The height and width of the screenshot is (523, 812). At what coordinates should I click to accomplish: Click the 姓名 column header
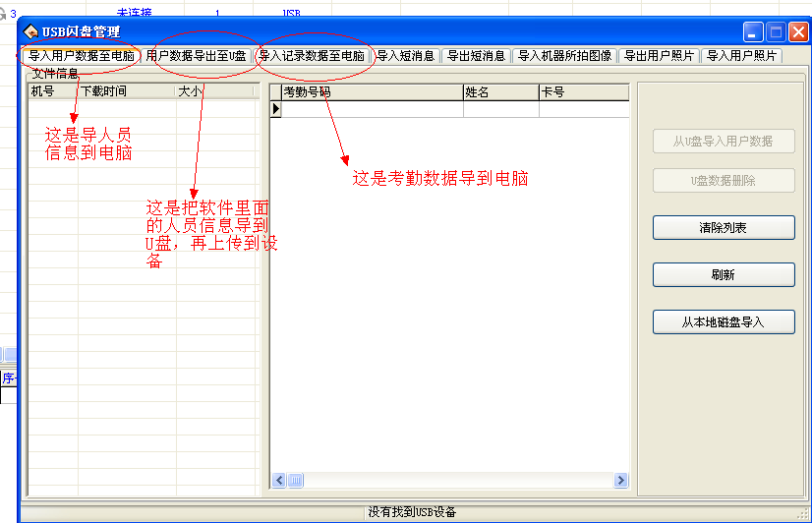click(x=499, y=92)
